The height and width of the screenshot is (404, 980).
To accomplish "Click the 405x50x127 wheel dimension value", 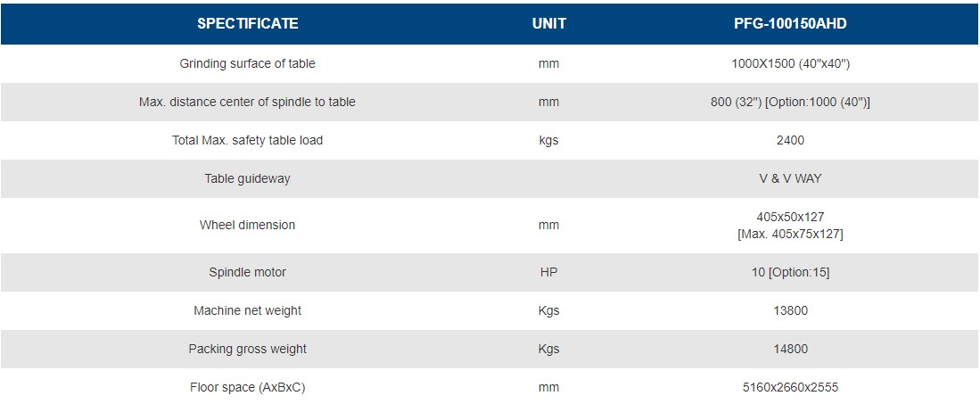I will 790,217.
